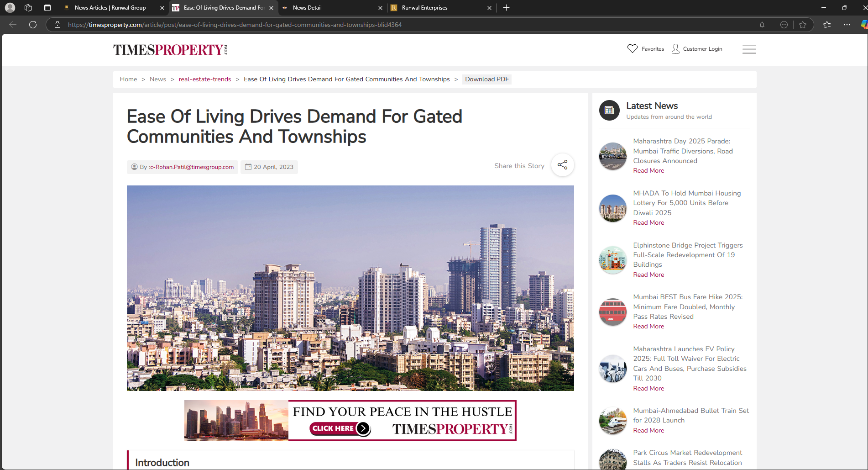Refresh the page with reload icon
868x470 pixels.
coord(33,25)
